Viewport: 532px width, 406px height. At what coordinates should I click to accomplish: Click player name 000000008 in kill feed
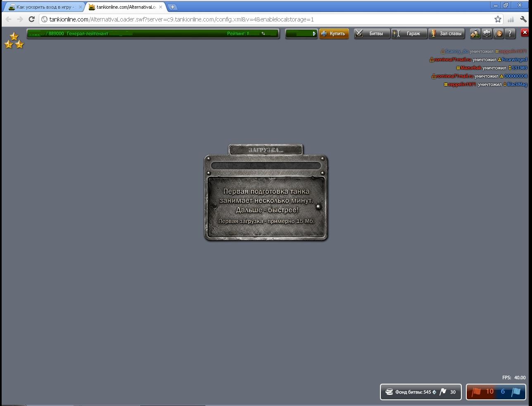[x=516, y=76]
